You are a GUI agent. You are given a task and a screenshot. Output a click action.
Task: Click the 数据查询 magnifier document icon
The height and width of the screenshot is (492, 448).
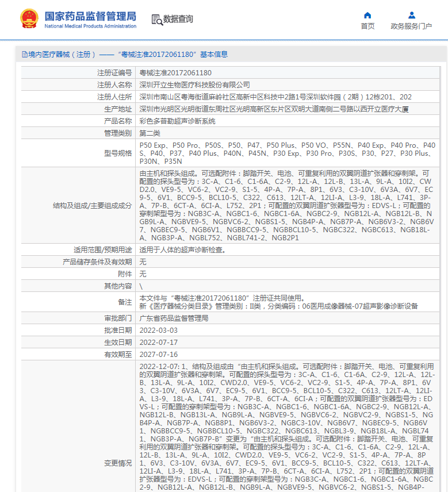click(x=156, y=20)
